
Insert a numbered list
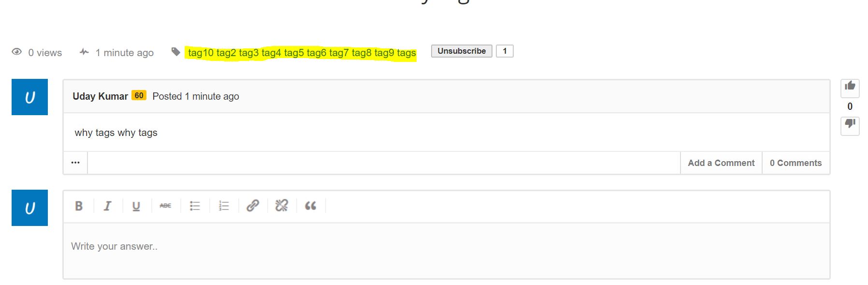coord(224,206)
